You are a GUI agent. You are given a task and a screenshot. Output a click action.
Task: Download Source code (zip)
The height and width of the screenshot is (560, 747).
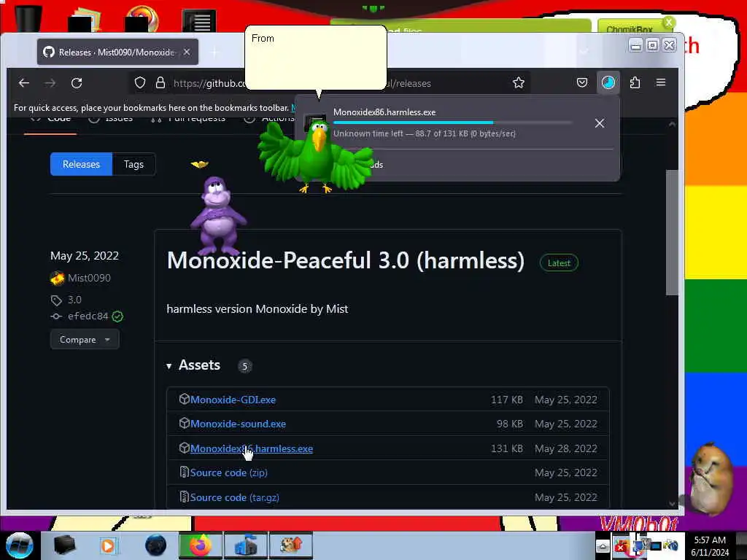click(x=228, y=472)
